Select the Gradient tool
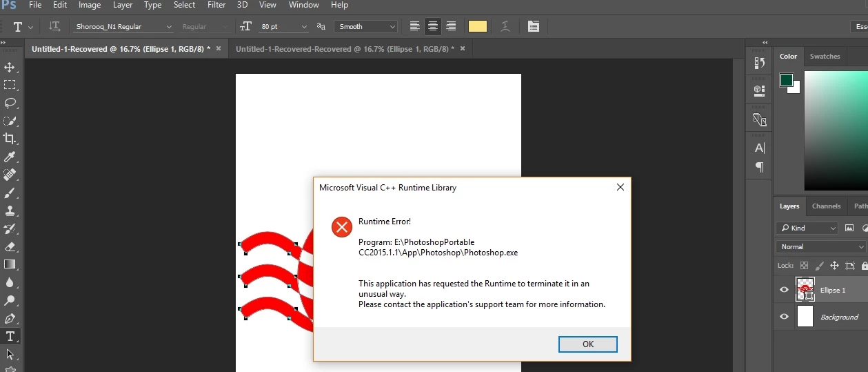Viewport: 868px width, 372px height. click(10, 264)
